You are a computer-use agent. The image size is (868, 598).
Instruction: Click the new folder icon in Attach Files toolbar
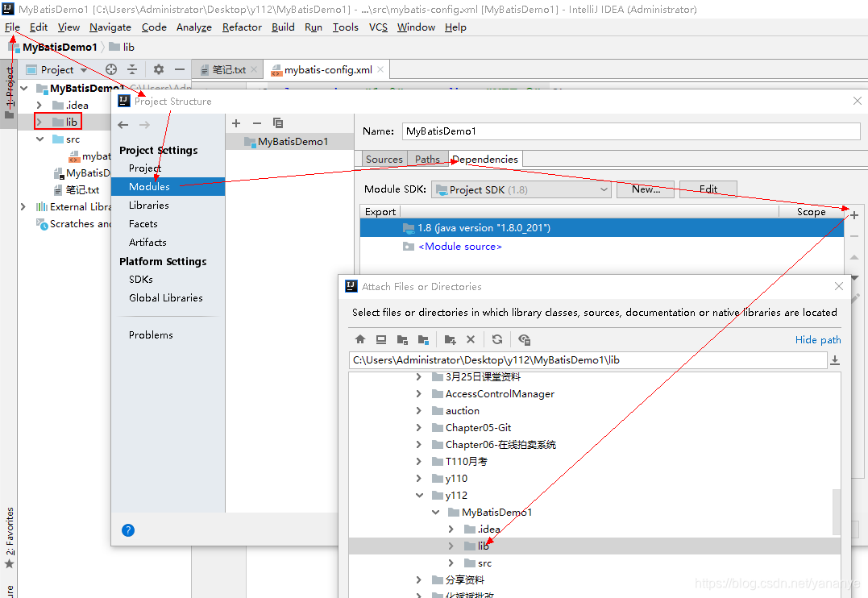450,339
